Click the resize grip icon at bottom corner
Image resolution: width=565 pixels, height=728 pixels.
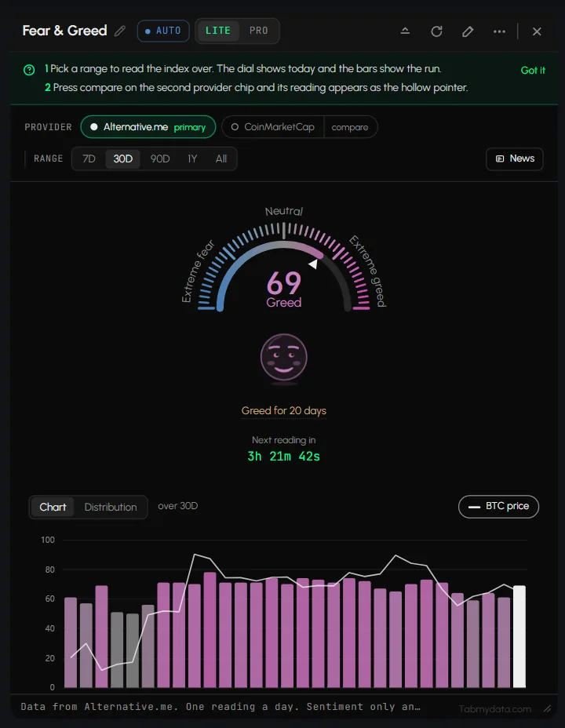(548, 708)
